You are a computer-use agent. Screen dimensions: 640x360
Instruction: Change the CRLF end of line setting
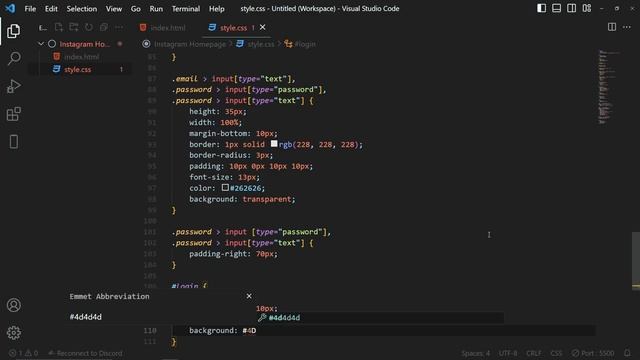533,353
